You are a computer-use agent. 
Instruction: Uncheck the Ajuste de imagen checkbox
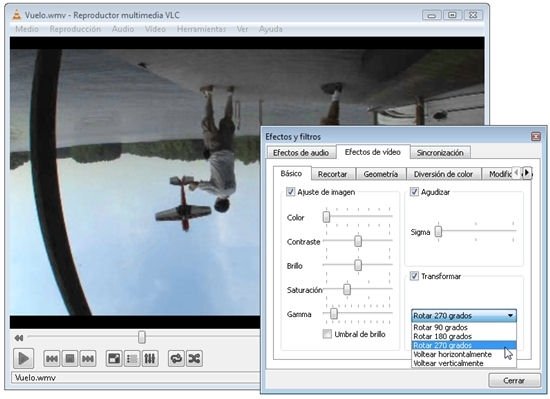[290, 192]
